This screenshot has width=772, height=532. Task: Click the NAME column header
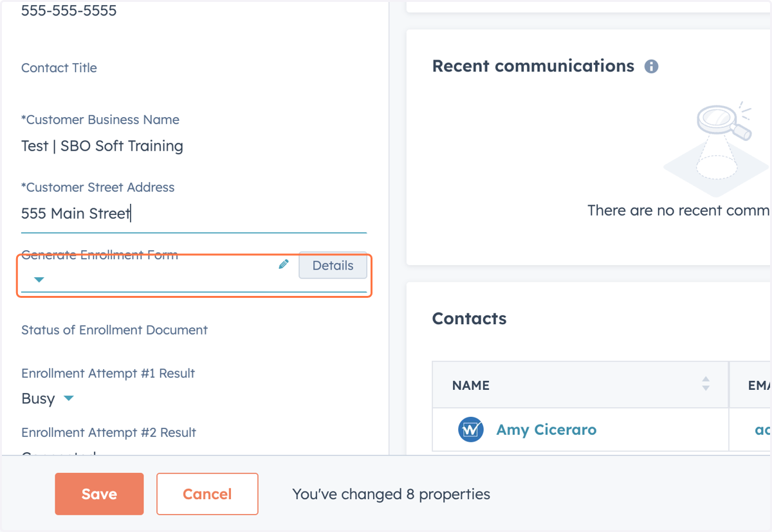[x=580, y=385]
